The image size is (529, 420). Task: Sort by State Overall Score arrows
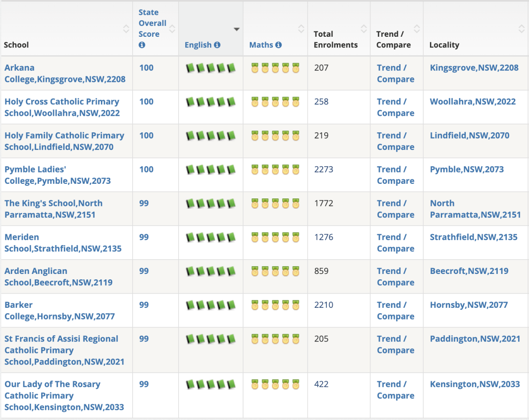172,29
